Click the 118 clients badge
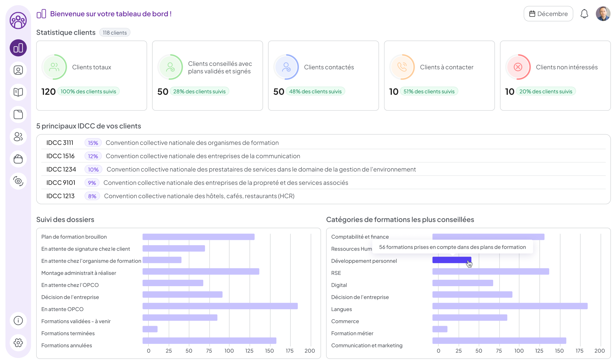The height and width of the screenshot is (364, 616). pos(115,33)
